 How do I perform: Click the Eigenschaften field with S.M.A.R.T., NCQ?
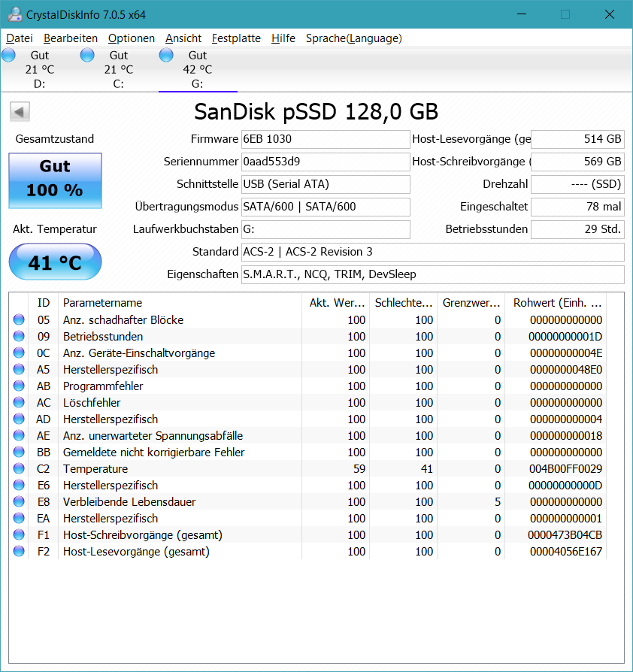pyautogui.click(x=433, y=274)
